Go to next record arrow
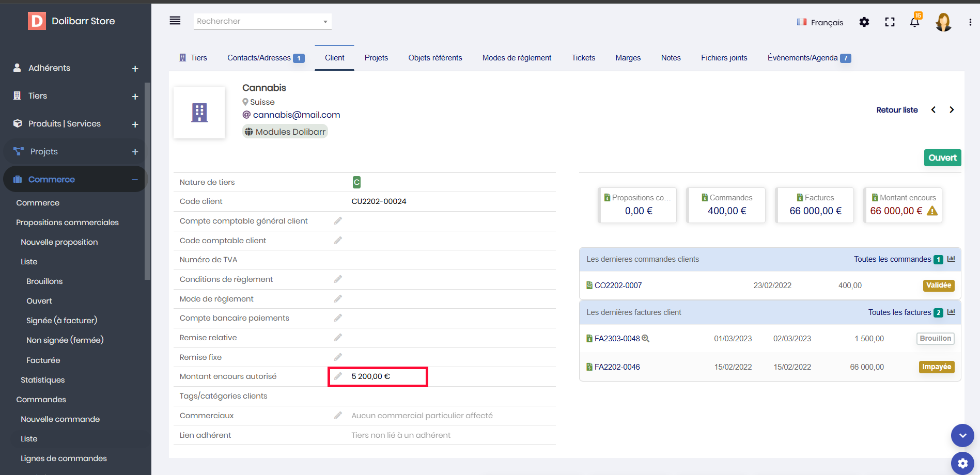Image resolution: width=980 pixels, height=475 pixels. click(952, 110)
